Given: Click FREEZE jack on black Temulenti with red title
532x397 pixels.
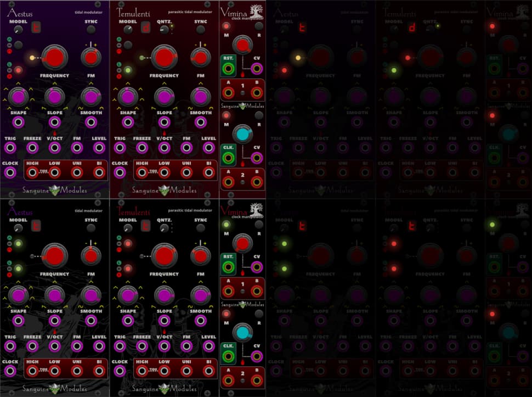Looking at the screenshot, I should pos(142,346).
